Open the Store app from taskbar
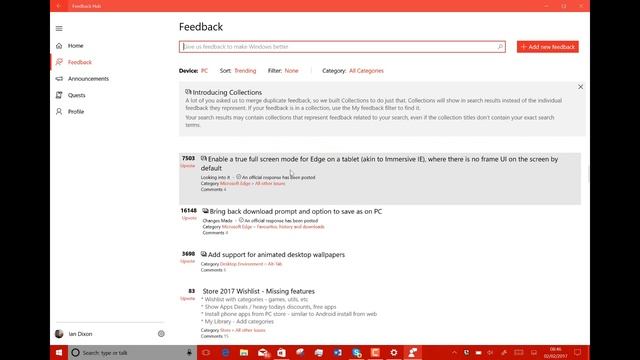Image resolution: width=640 pixels, height=360 pixels. click(282, 353)
